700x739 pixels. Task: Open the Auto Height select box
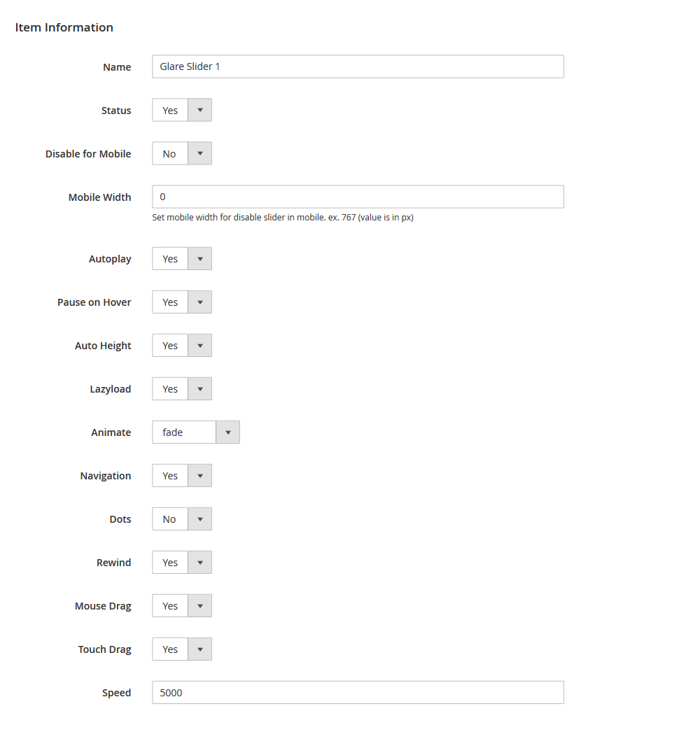click(x=181, y=346)
